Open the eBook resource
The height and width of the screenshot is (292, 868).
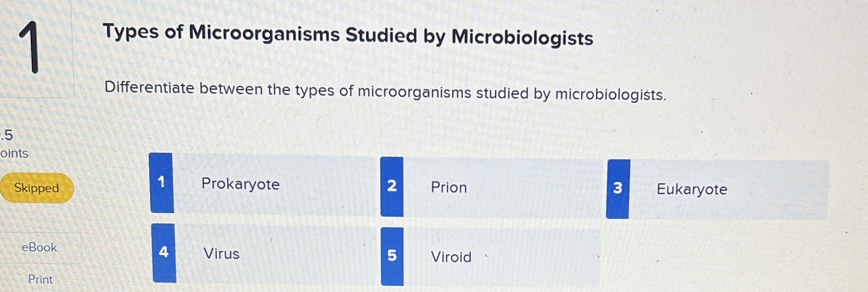click(x=39, y=247)
